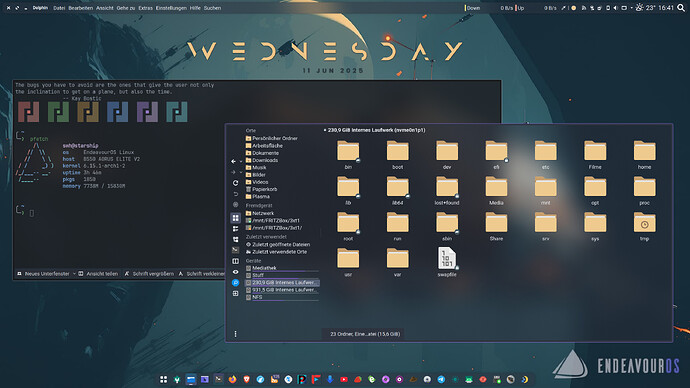Click Neues Unterfenster in the terminal toolbar
Viewport: 690px width, 388px height.
44,274
